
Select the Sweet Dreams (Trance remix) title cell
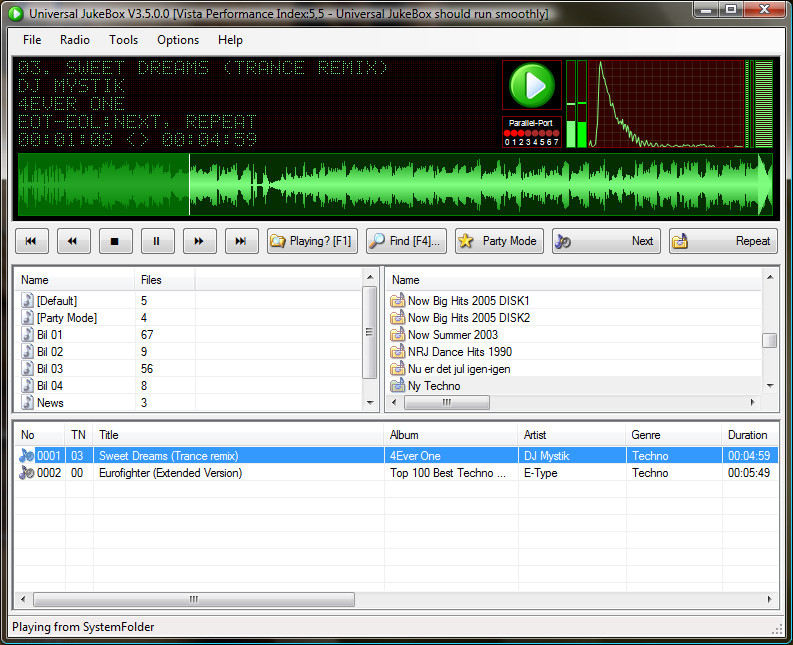pos(239,456)
